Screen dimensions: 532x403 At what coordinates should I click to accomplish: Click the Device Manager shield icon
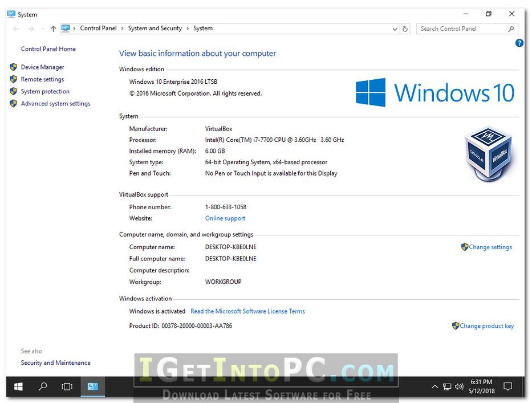(x=14, y=67)
